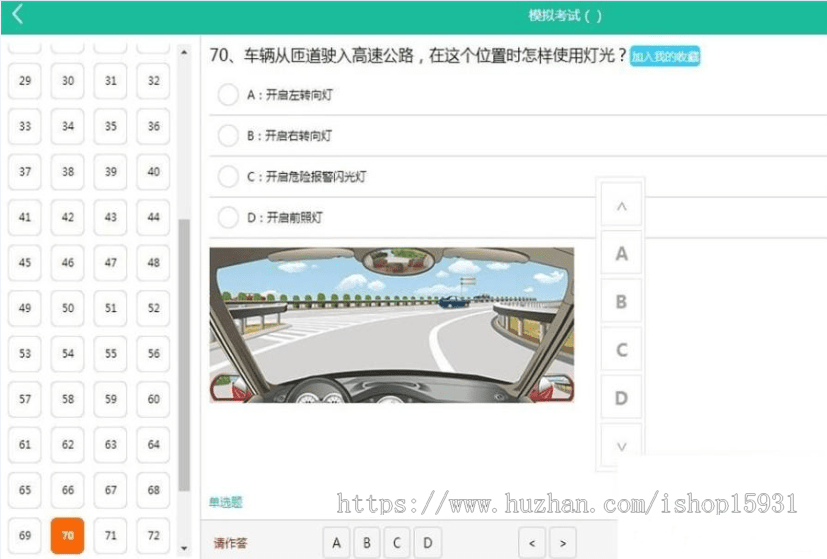Jump to question 47
Image resolution: width=827 pixels, height=559 pixels.
pyautogui.click(x=110, y=262)
